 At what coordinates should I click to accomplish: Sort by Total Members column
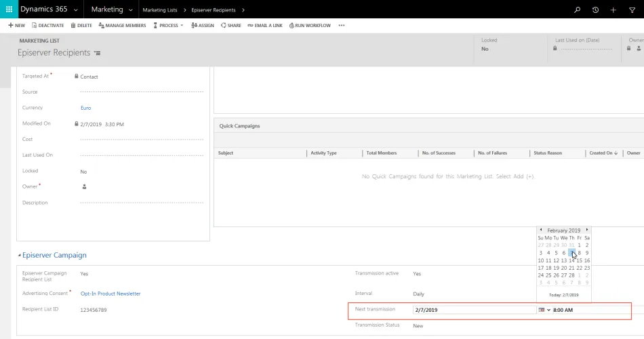coord(382,153)
